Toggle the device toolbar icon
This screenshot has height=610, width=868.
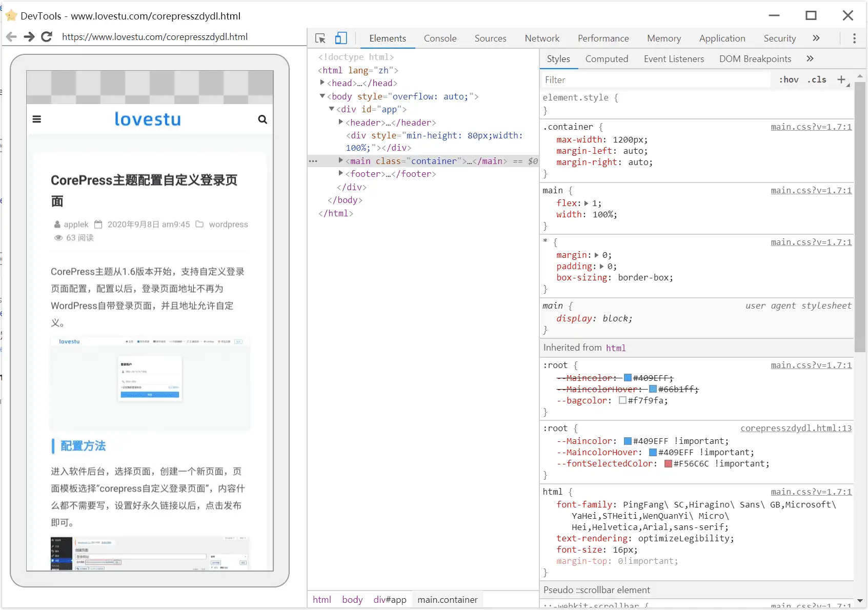click(x=341, y=38)
